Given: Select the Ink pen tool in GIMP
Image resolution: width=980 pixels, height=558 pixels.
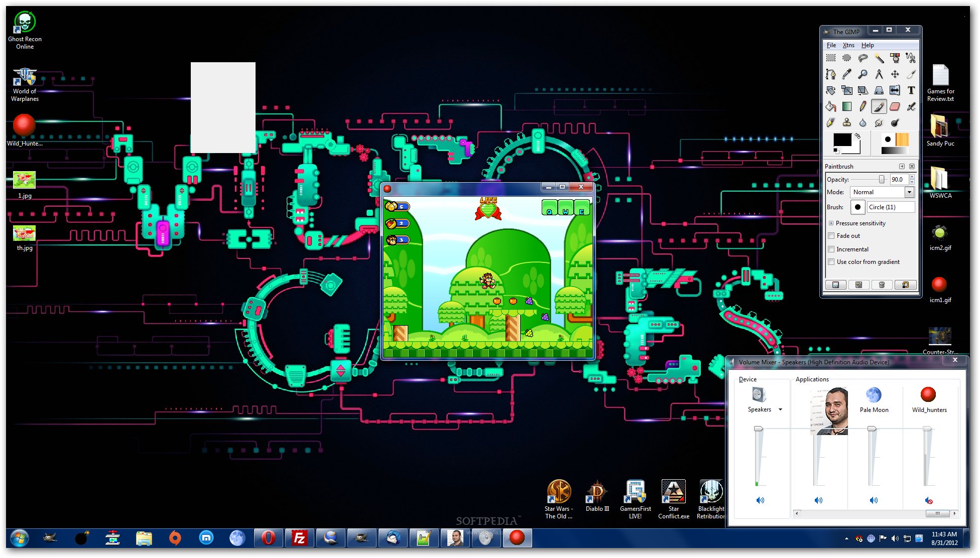Looking at the screenshot, I should pos(831,122).
